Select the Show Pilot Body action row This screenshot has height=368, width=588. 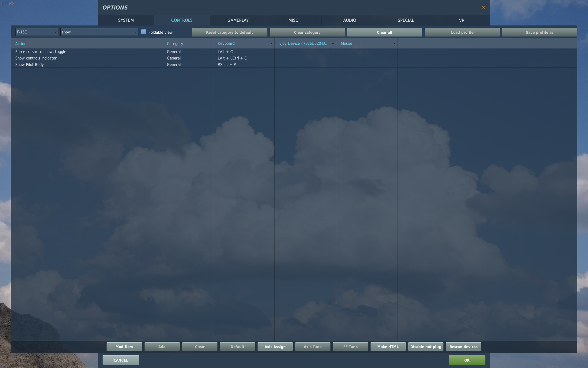[30, 64]
